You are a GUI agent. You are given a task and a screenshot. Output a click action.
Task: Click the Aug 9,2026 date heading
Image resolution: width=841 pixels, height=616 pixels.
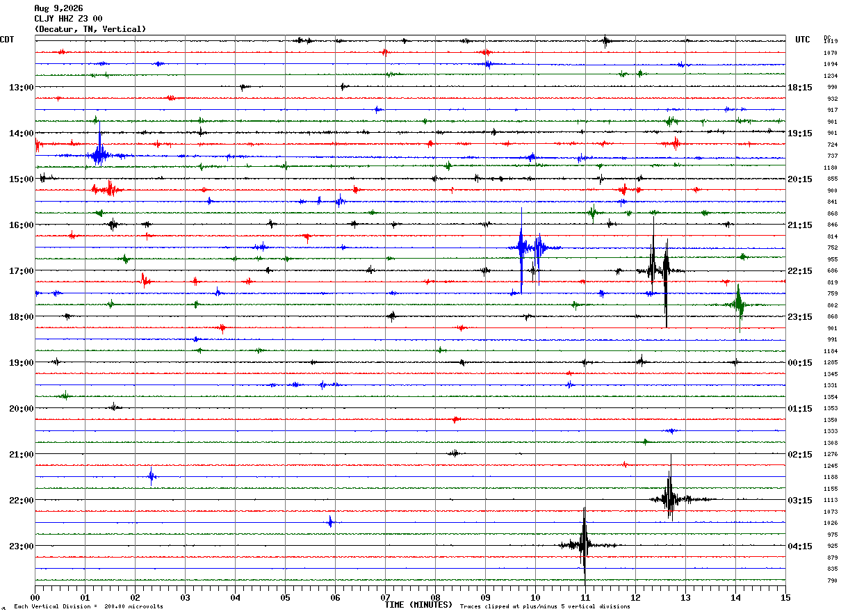point(58,8)
